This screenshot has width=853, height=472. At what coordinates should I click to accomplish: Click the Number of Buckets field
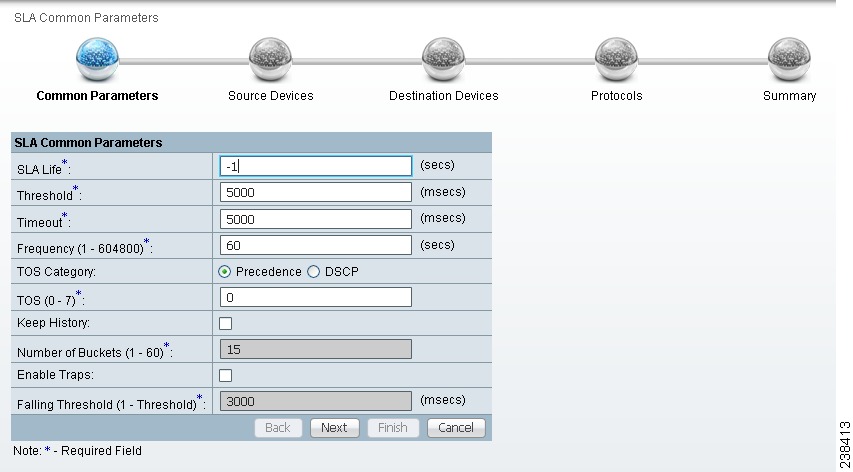click(x=316, y=350)
